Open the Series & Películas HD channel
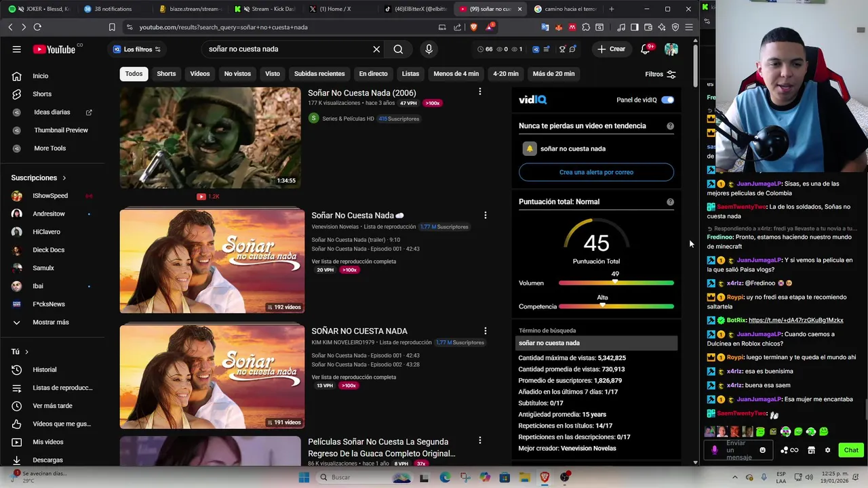868x488 pixels. (348, 119)
